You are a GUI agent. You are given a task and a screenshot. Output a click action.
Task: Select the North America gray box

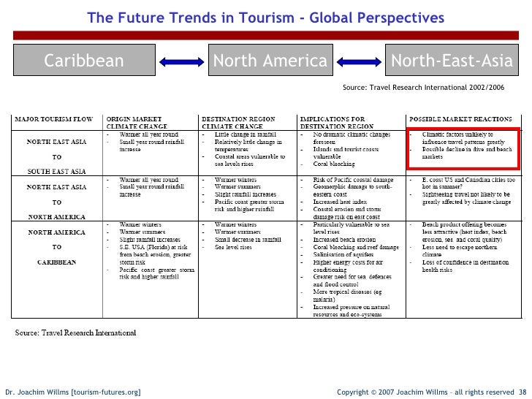(270, 60)
